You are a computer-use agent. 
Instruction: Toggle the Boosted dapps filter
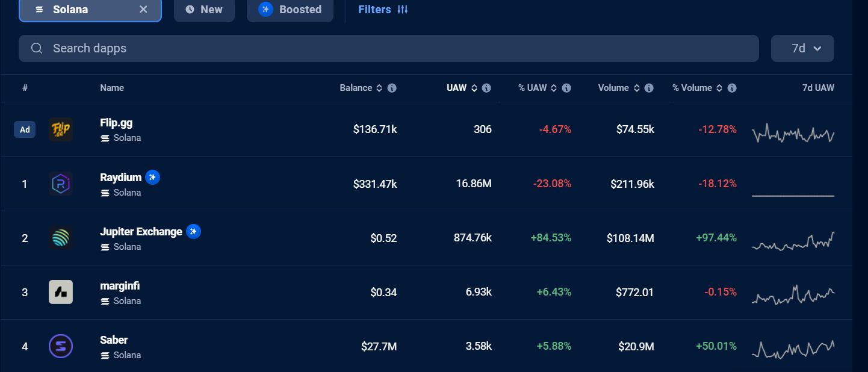290,9
